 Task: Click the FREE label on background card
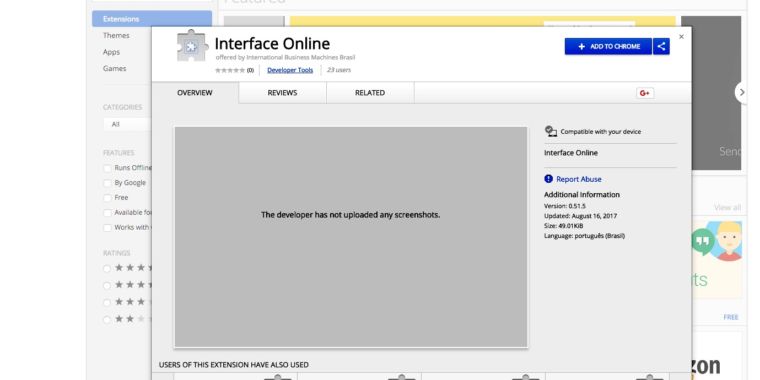[731, 317]
